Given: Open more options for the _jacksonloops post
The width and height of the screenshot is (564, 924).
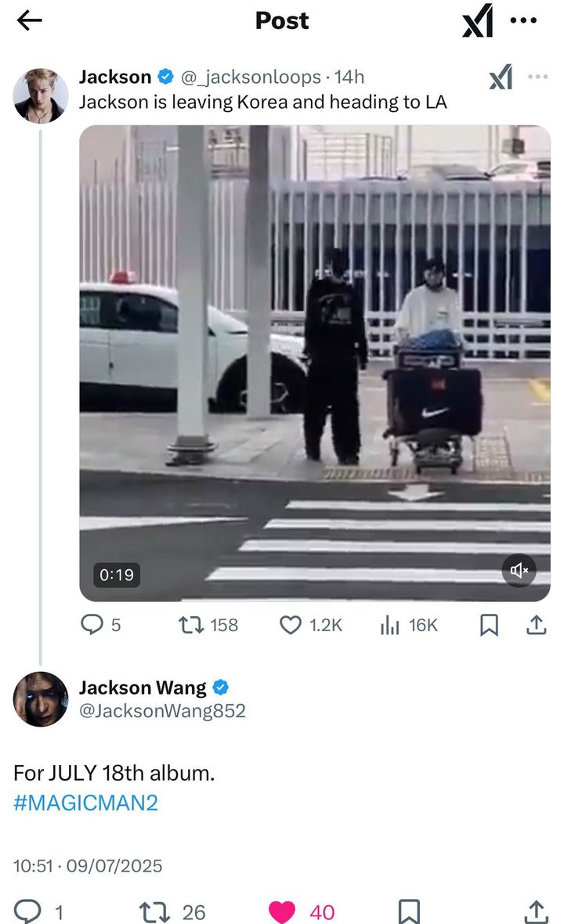Looking at the screenshot, I should tap(538, 77).
